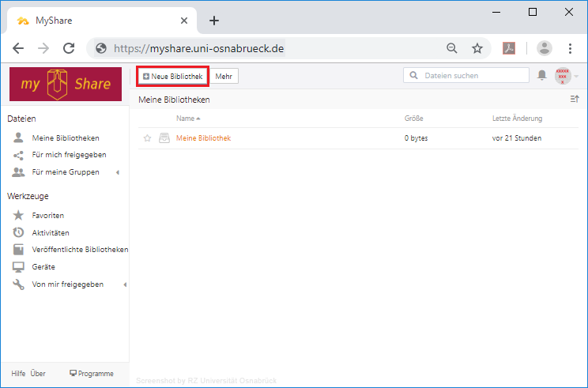
Task: Click the star icon beside Favoriten
Action: tap(18, 215)
